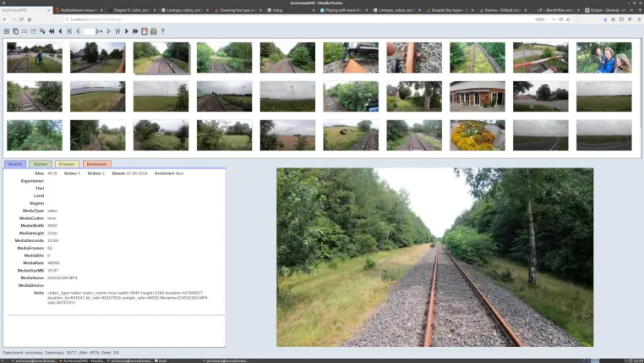Click the large railway track preview image
This screenshot has height=363, width=644.
[434, 257]
